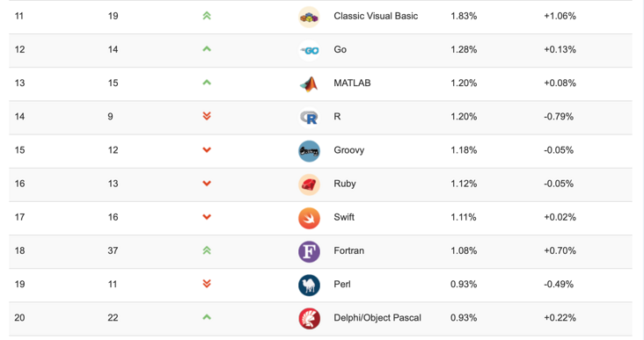Click the Groovy logo icon
Image resolution: width=644 pixels, height=340 pixels.
point(309,151)
